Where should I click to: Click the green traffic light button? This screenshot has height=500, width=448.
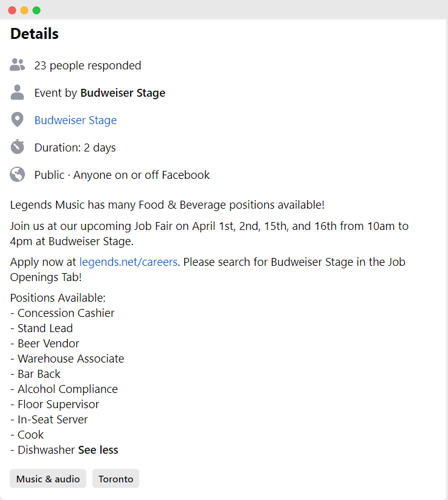(36, 10)
